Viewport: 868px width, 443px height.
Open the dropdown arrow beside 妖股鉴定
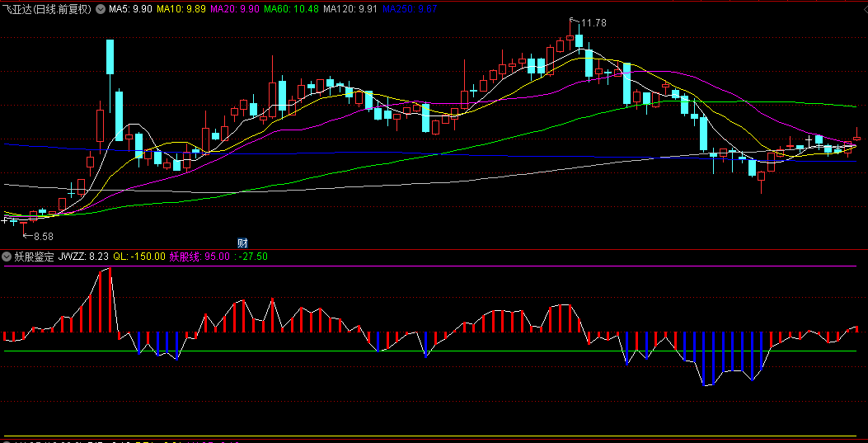coord(7,257)
